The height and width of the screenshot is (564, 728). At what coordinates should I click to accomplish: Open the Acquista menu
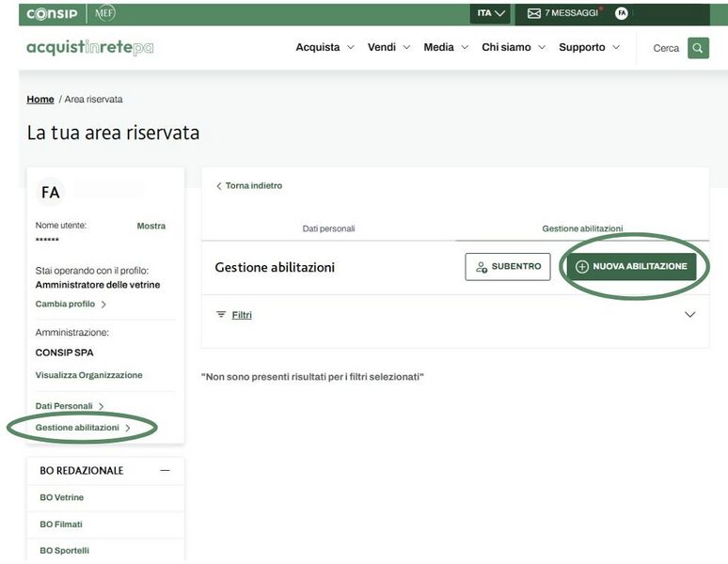(x=324, y=48)
